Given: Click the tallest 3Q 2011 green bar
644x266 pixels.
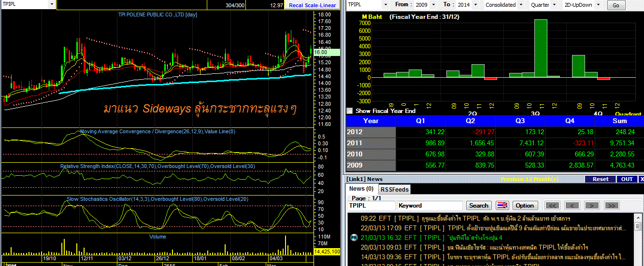Looking at the screenshot, I should [541, 48].
